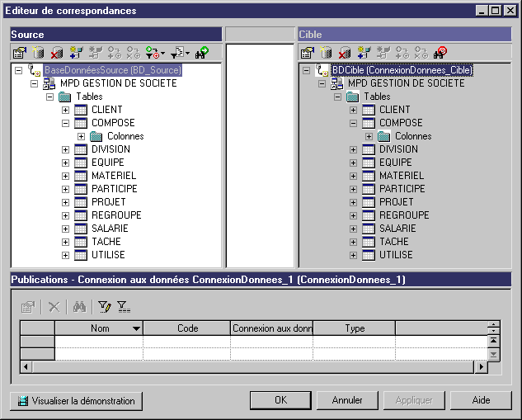
Task: Open filter objects dropdown arrow in Source toolbar
Action: point(188,53)
